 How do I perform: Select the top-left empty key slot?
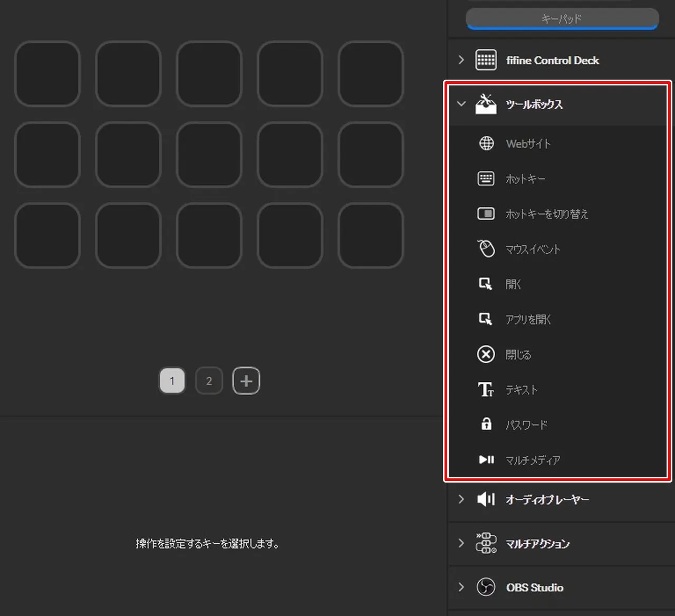point(47,74)
